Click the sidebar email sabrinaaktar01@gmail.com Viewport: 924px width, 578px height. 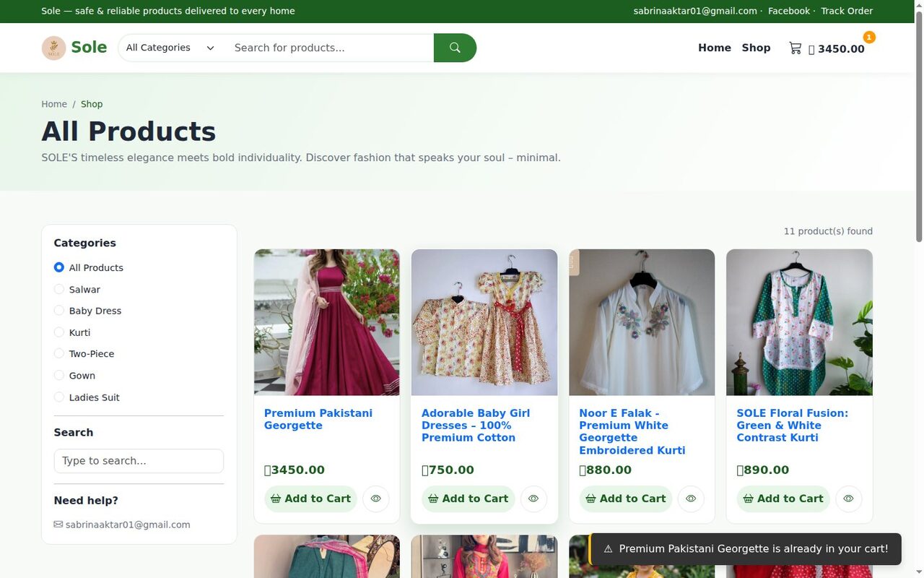[128, 525]
